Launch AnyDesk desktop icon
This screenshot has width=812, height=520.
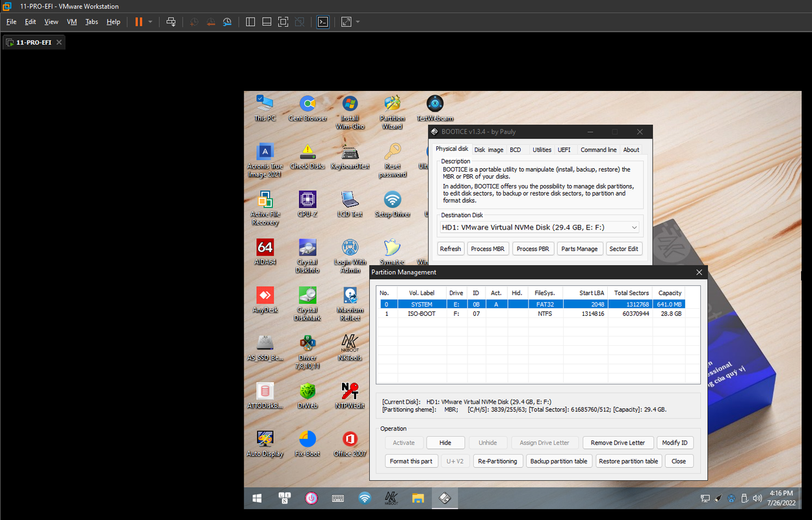265,300
